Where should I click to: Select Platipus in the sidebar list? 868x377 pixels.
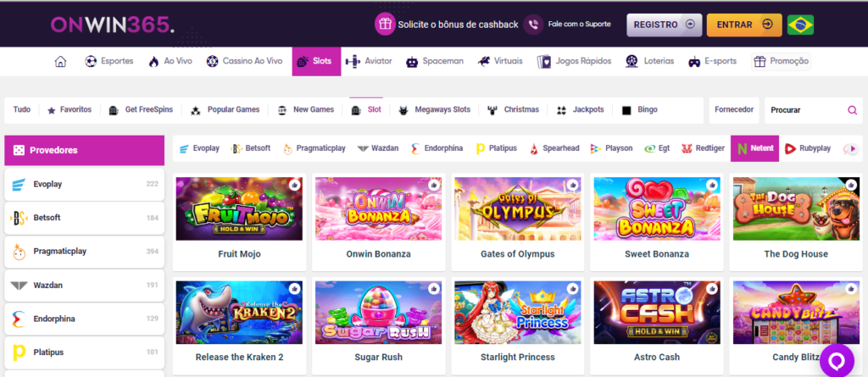point(84,352)
